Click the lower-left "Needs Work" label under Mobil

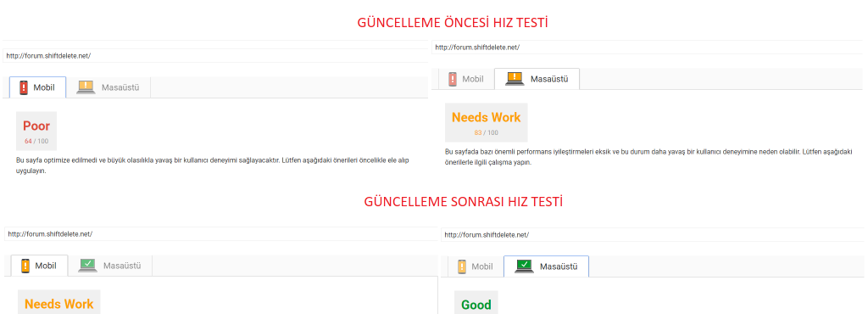click(59, 304)
